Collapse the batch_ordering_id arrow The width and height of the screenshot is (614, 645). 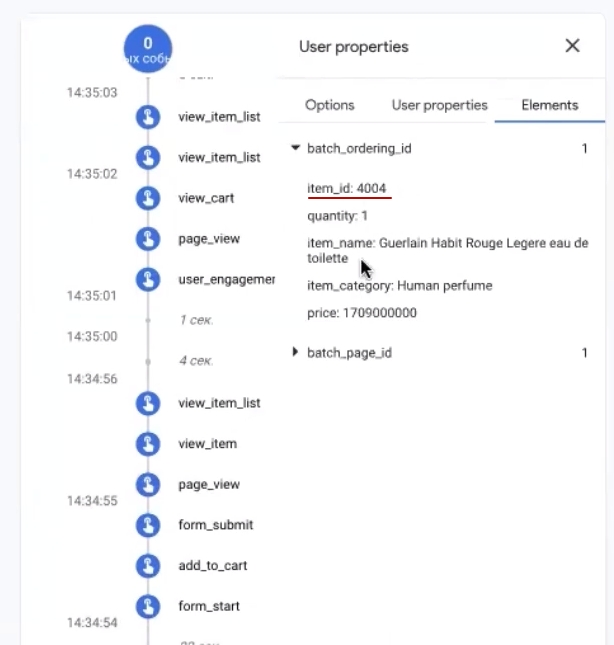[x=295, y=148]
